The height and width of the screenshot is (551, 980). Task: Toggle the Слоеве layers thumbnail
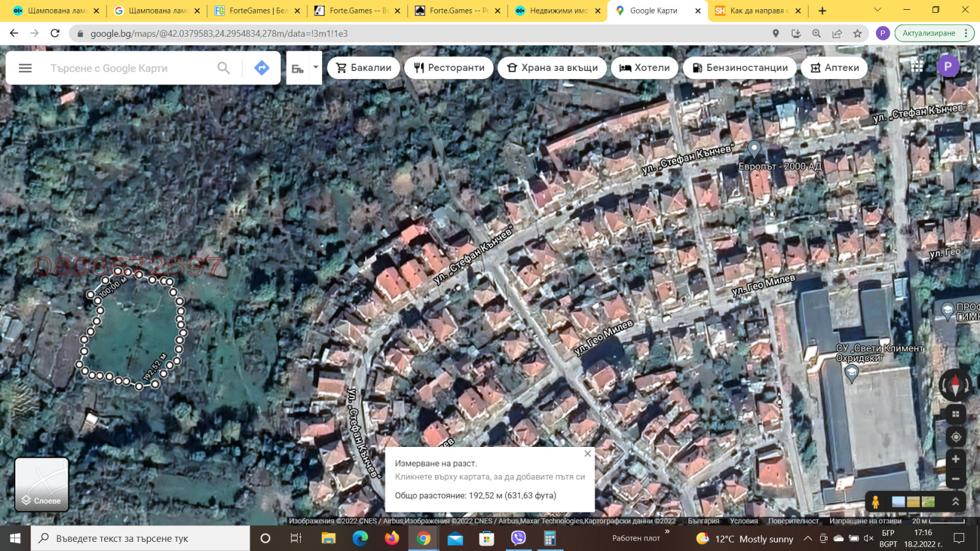pos(42,484)
